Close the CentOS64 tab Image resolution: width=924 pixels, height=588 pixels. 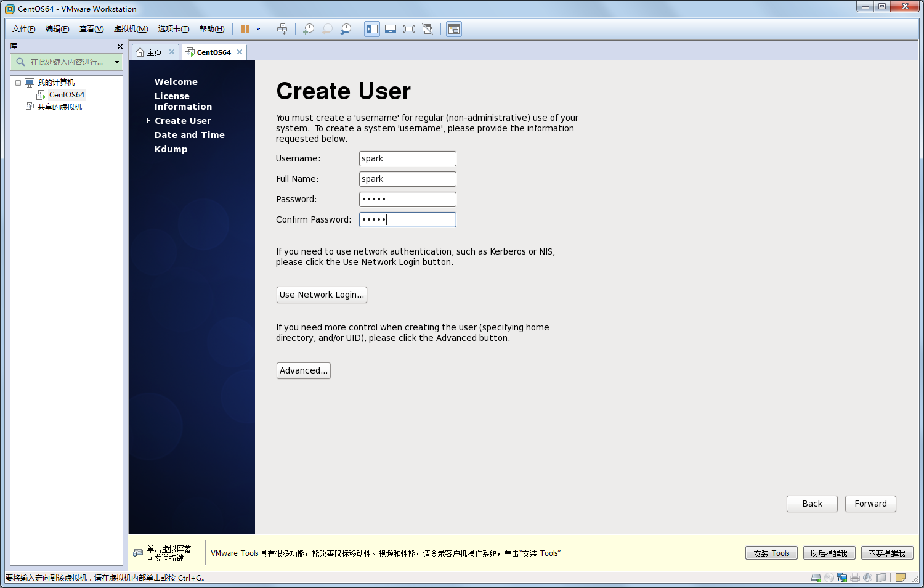pyautogui.click(x=240, y=52)
